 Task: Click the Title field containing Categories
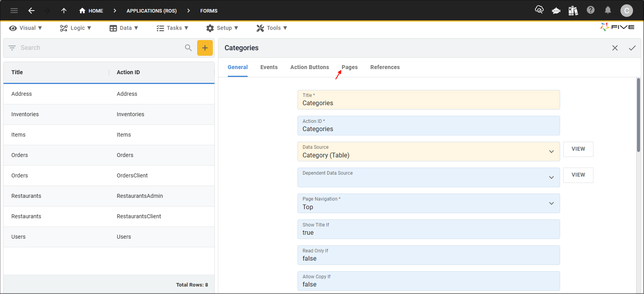pos(428,100)
